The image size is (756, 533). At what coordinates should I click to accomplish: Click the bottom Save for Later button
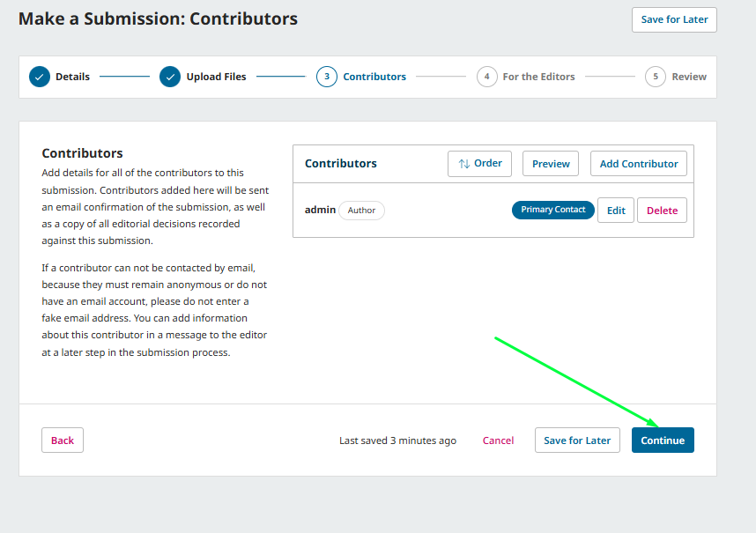click(577, 440)
